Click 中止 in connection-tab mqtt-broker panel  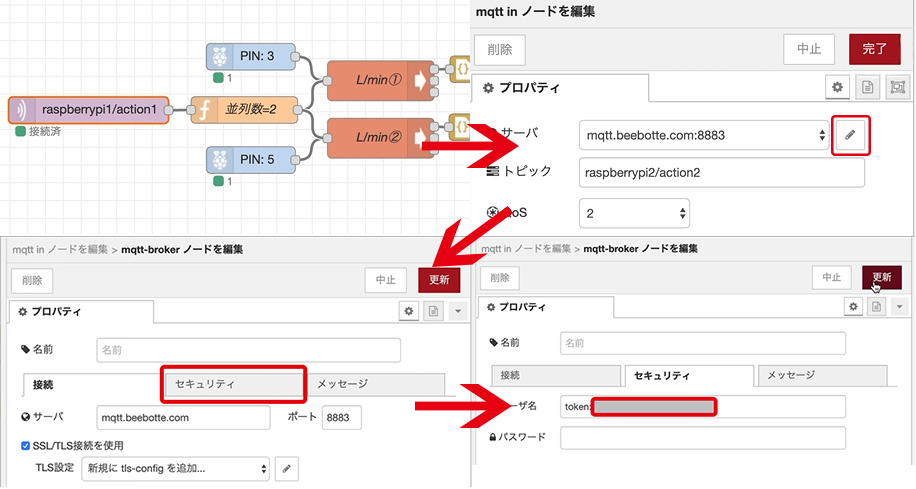(386, 280)
